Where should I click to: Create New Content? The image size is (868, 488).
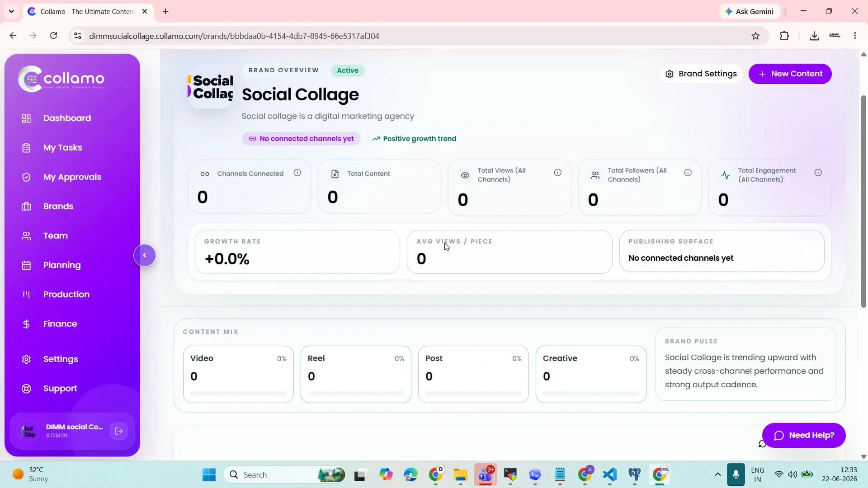click(x=790, y=74)
